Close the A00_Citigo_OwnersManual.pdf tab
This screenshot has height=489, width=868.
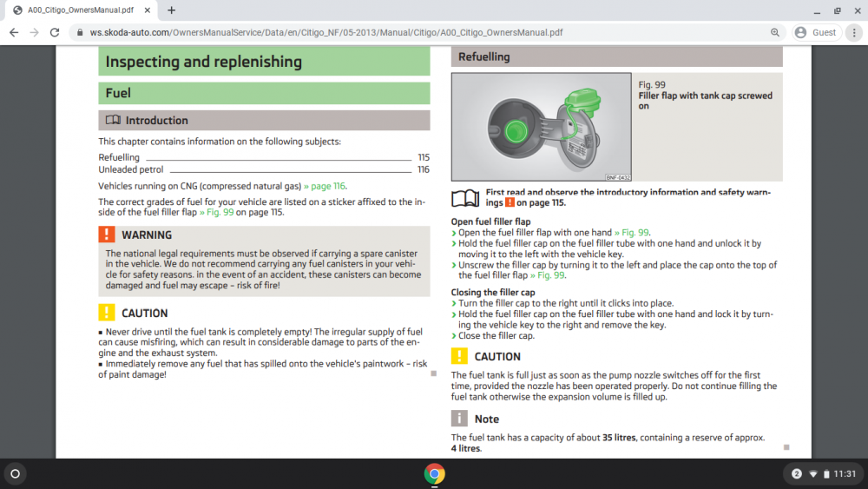pos(148,10)
